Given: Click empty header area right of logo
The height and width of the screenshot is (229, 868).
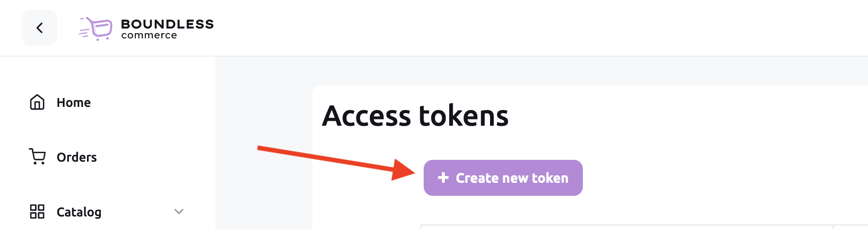Looking at the screenshot, I should click(x=538, y=28).
